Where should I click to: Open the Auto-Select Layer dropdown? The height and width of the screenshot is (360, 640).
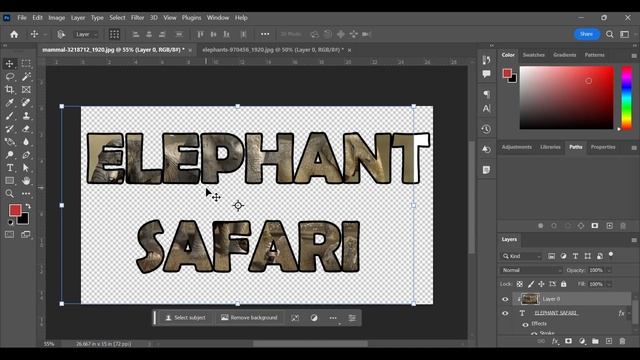[85, 34]
